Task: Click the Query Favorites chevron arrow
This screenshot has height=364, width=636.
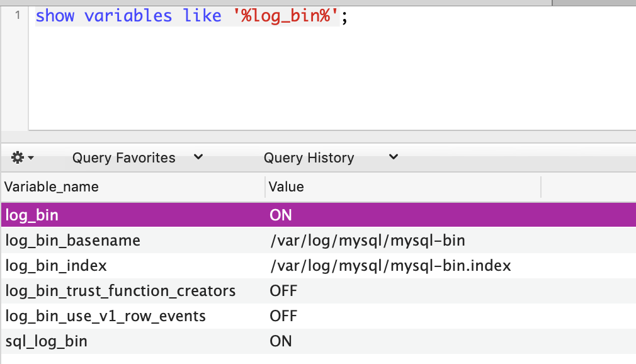Action: [x=198, y=157]
